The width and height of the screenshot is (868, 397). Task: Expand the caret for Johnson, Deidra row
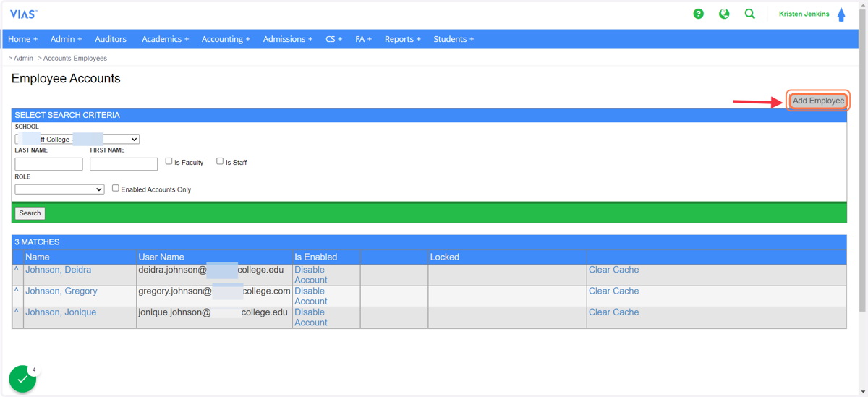coord(17,270)
